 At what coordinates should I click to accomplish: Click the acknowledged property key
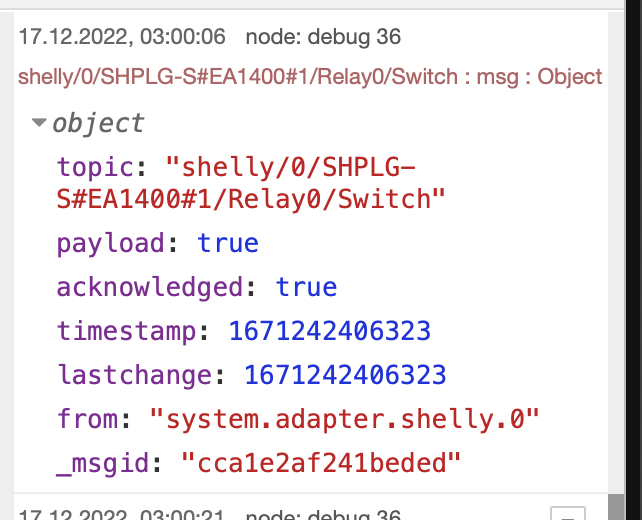(x=150, y=287)
